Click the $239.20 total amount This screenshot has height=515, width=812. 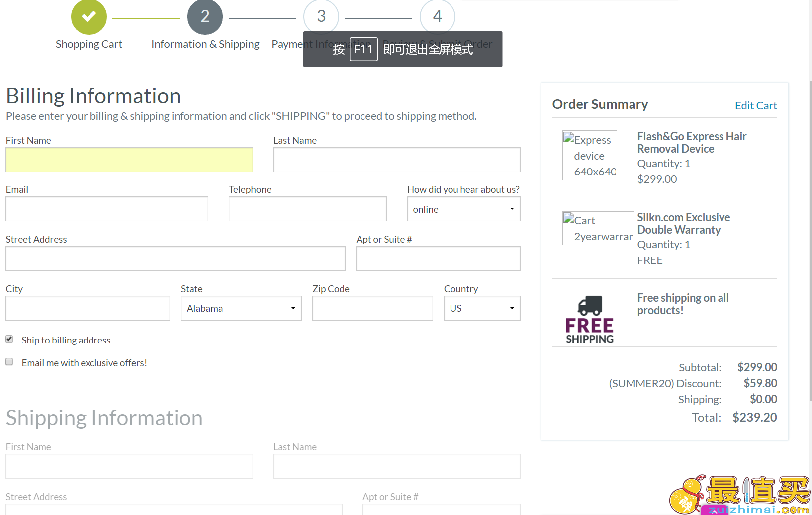754,418
